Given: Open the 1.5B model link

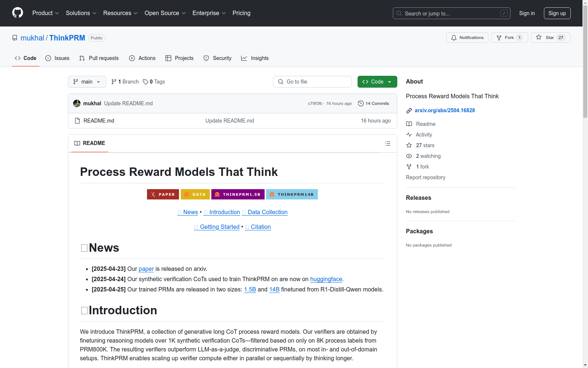Looking at the screenshot, I should click(250, 289).
